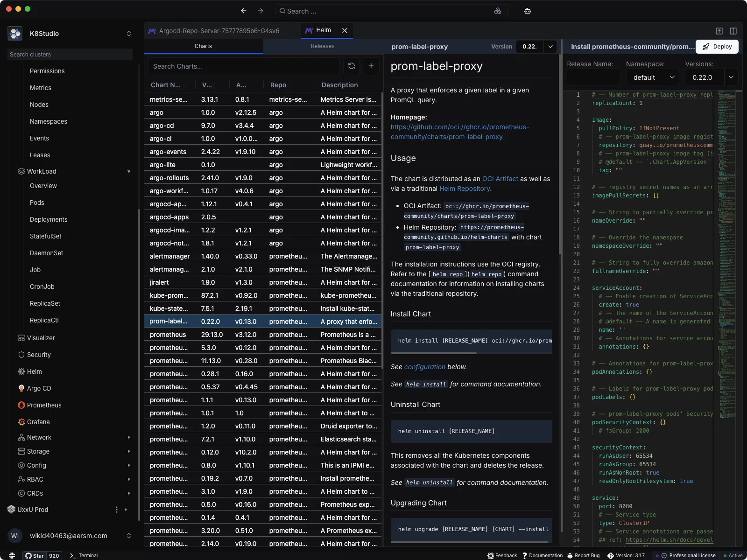Sort by the Chart N... column header
This screenshot has width=747, height=560.
click(166, 85)
